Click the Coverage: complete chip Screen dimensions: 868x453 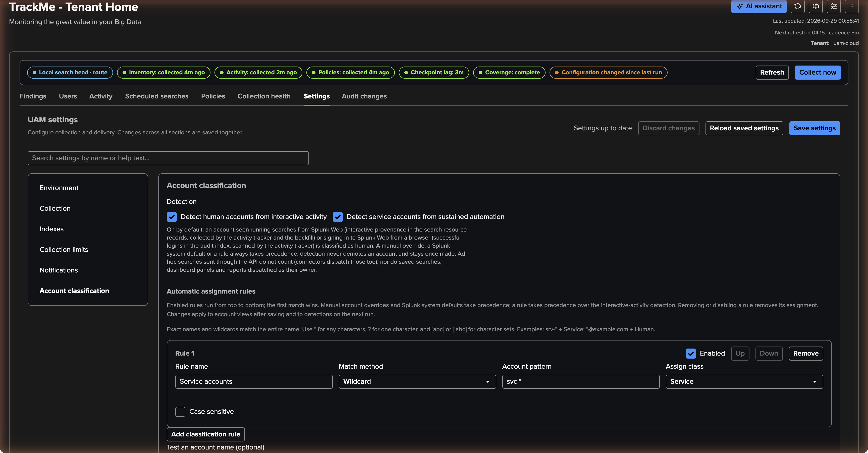tap(509, 72)
